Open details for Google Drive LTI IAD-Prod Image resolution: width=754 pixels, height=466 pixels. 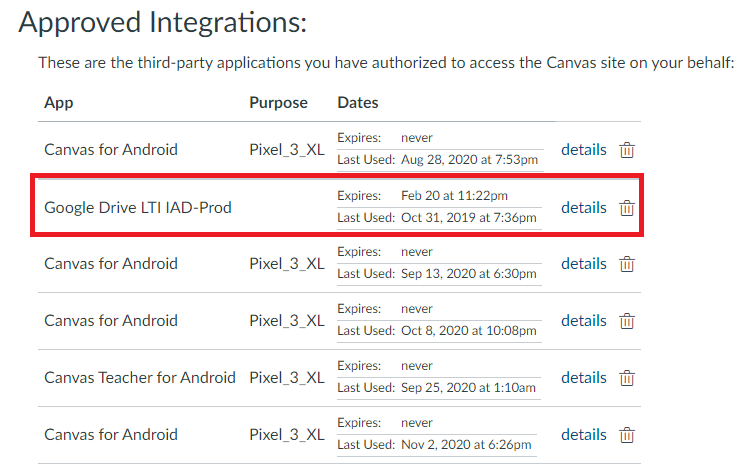click(x=583, y=207)
